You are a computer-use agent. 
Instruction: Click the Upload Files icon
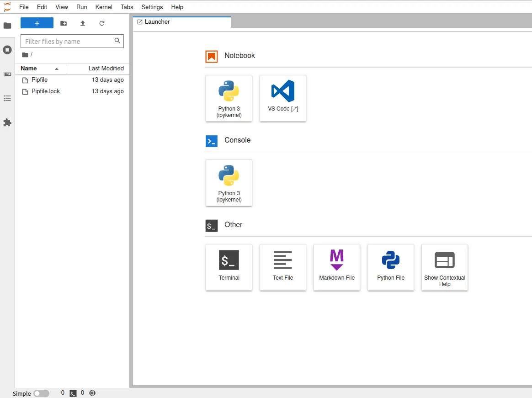click(83, 23)
